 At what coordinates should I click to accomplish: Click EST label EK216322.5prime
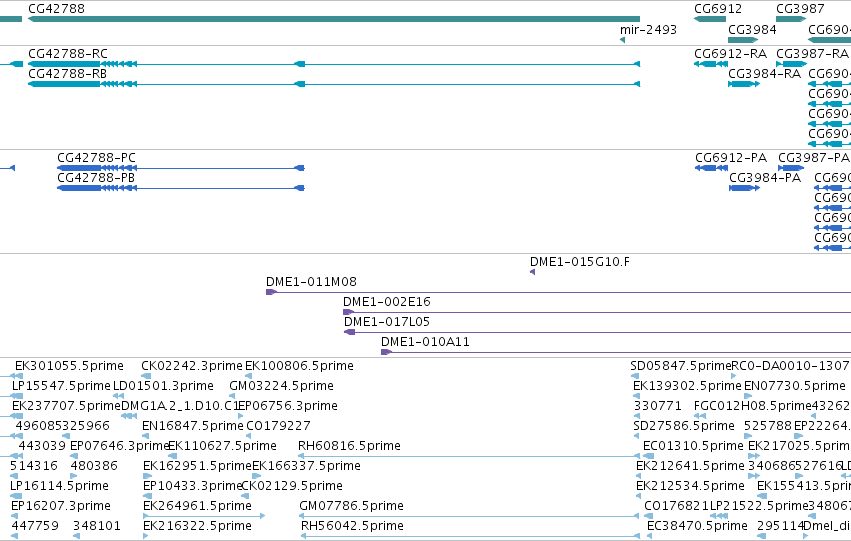click(x=198, y=526)
